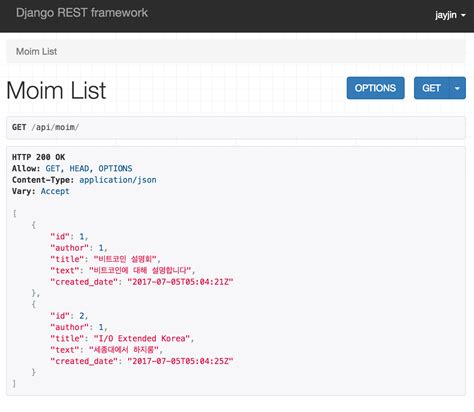The width and height of the screenshot is (474, 412).
Task: Click the first created_date timestamp ending in 04:21Z
Action: click(x=180, y=282)
